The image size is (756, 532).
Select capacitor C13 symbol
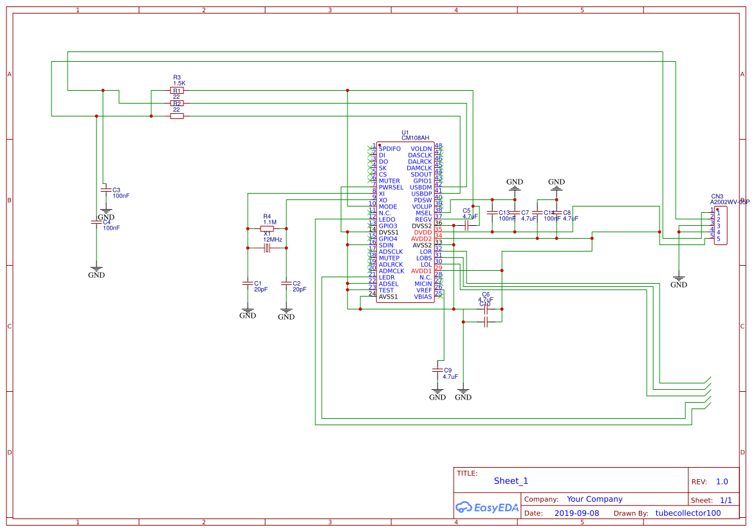492,212
